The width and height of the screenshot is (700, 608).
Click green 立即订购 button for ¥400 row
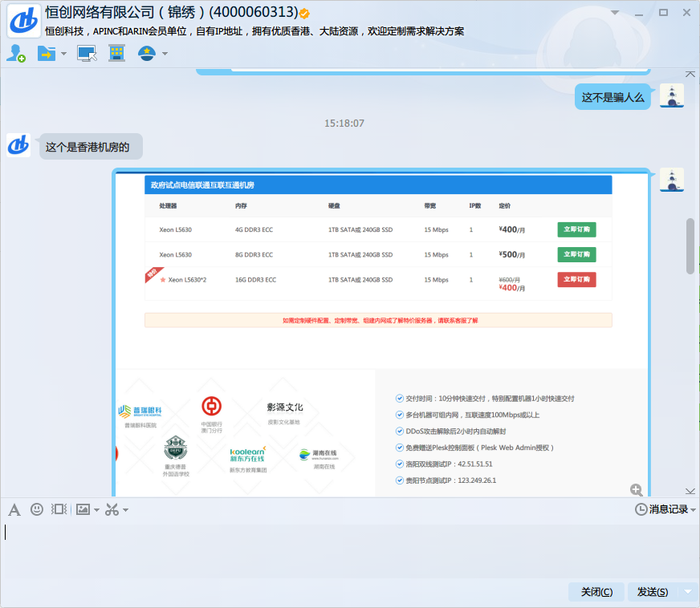click(576, 229)
